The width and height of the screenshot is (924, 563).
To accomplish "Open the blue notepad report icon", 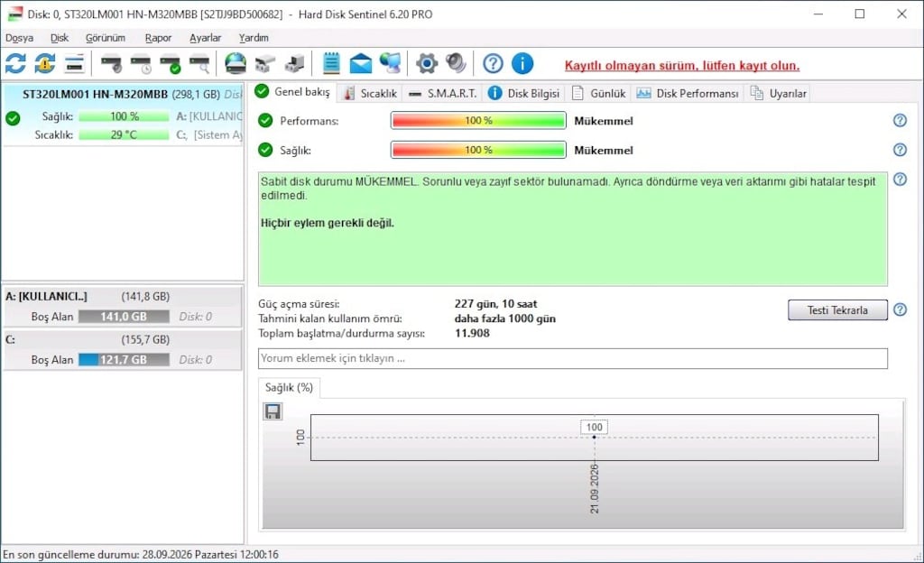I will pyautogui.click(x=332, y=63).
